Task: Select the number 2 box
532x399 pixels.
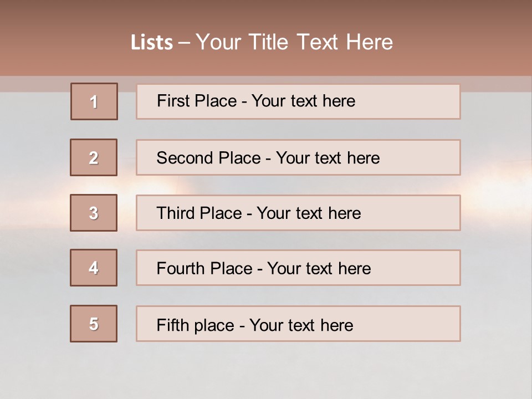Action: click(x=94, y=157)
